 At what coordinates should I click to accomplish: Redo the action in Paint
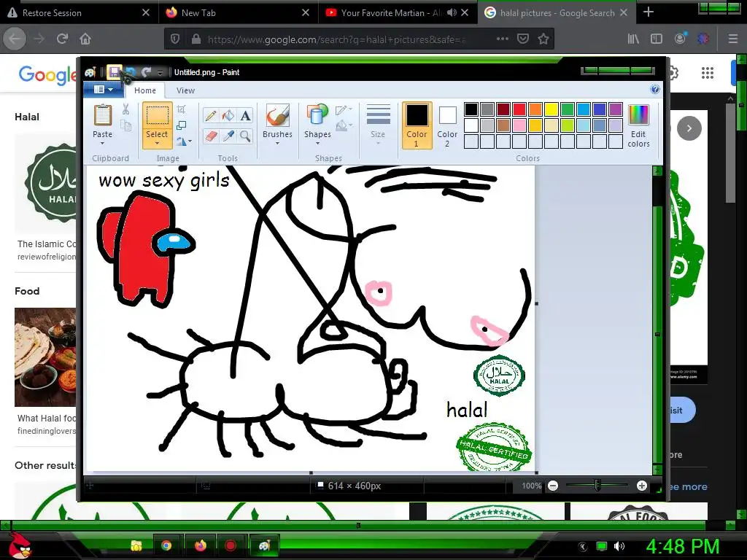pyautogui.click(x=146, y=72)
